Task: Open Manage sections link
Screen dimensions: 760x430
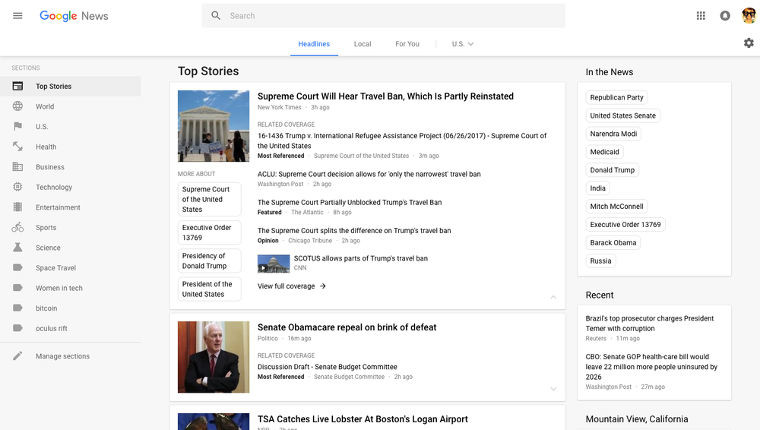Action: (63, 356)
